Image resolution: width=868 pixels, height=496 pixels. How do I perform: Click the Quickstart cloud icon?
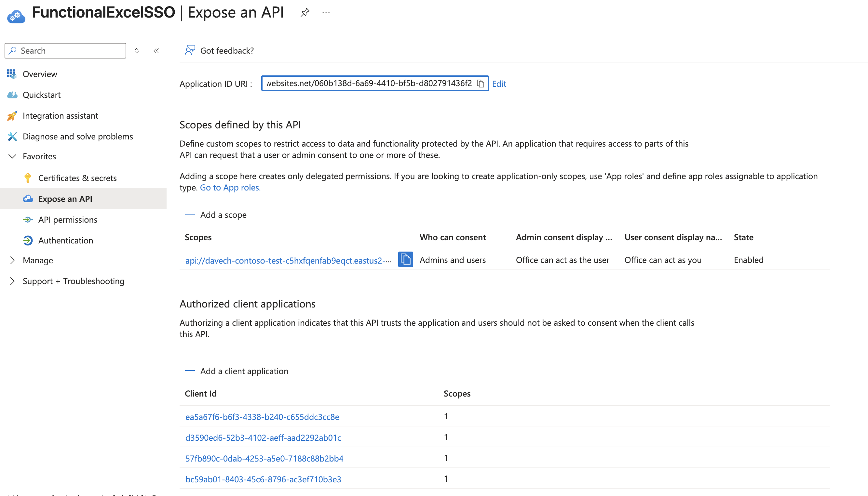click(x=12, y=95)
